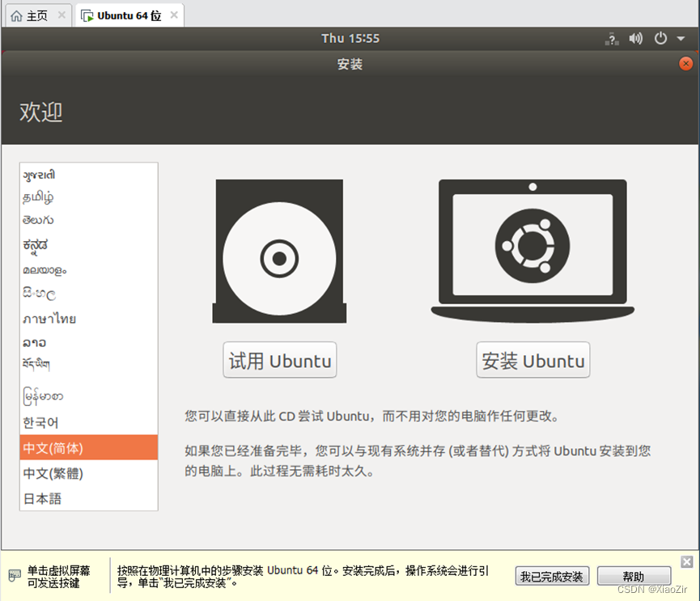Close the 安装 installer window with red button
The width and height of the screenshot is (700, 601).
685,64
